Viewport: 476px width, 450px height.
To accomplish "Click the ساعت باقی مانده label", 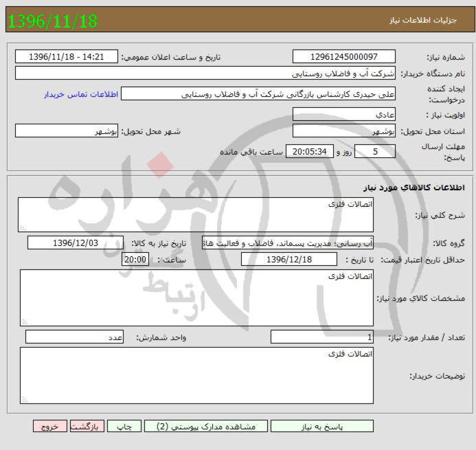I will [251, 152].
